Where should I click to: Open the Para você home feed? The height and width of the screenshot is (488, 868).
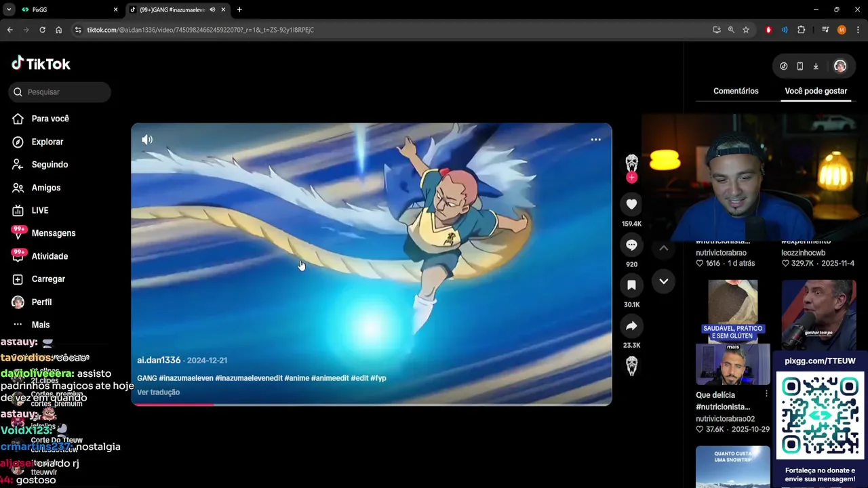pos(41,119)
